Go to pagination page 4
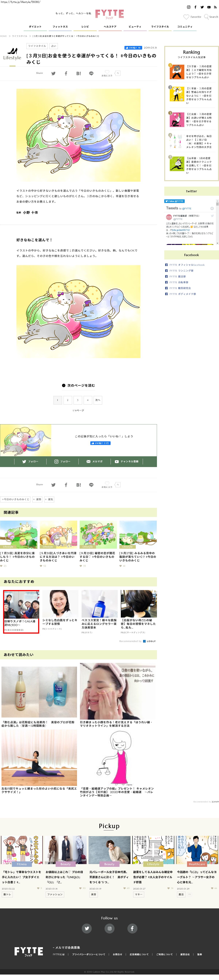The width and height of the screenshot is (219, 980). coord(88,400)
